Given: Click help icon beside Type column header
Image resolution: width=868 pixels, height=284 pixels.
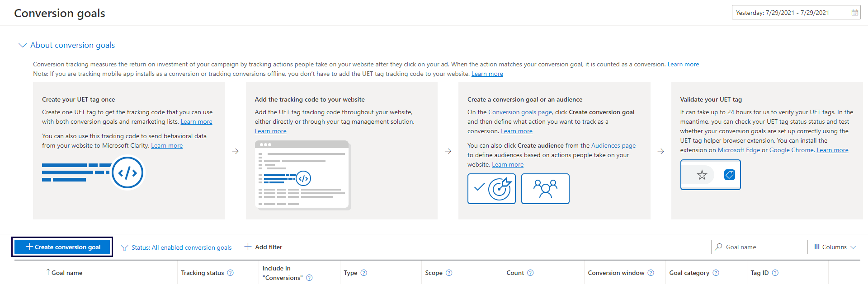Looking at the screenshot, I should [364, 273].
